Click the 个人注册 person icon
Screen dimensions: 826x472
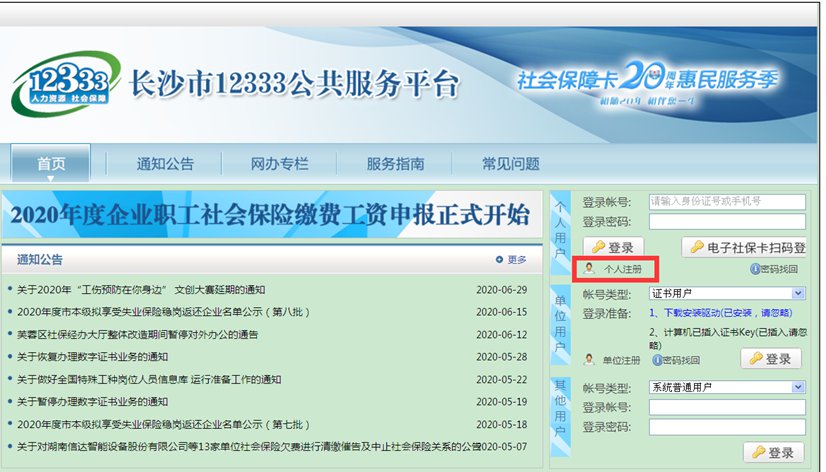coord(589,269)
